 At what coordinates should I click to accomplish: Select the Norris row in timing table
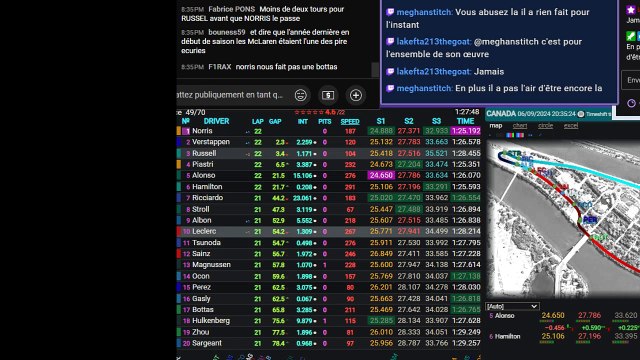(329, 131)
